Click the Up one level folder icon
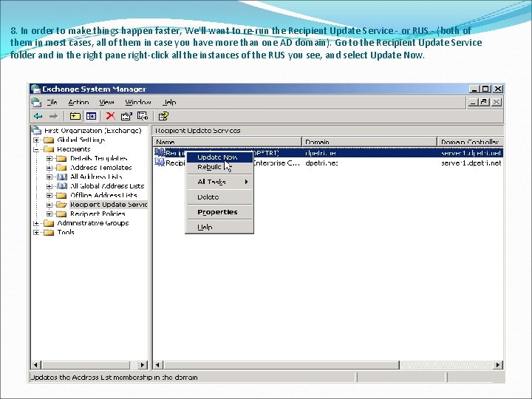 tap(75, 117)
